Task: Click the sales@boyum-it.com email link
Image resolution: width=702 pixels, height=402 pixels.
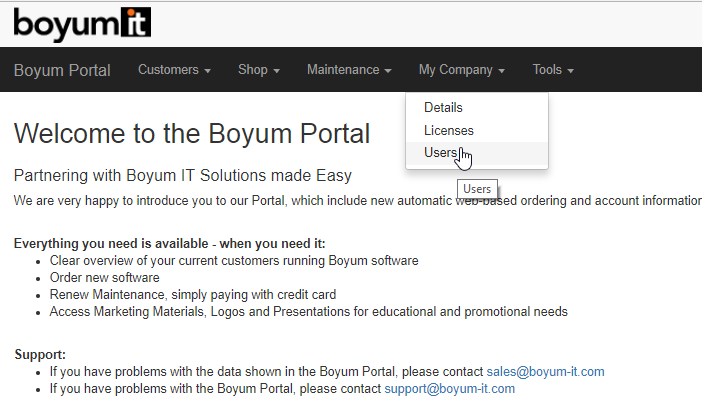Action: pyautogui.click(x=545, y=372)
